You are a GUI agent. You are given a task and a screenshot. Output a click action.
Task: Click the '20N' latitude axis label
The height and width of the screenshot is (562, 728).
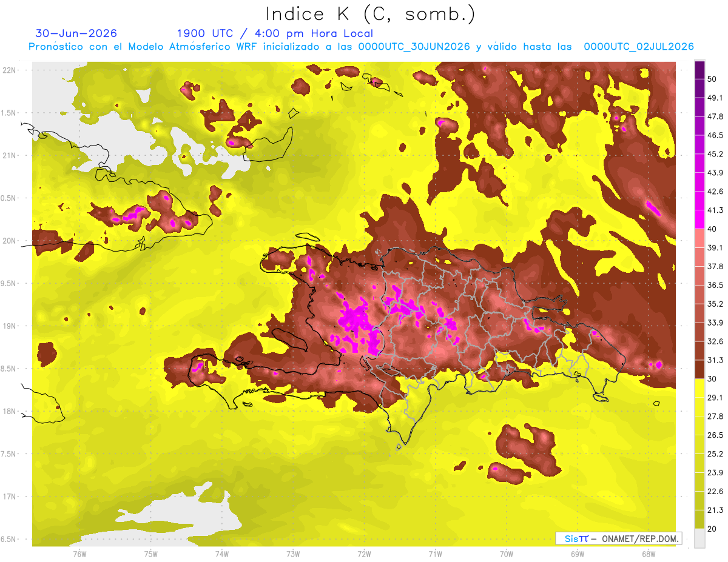(x=9, y=241)
